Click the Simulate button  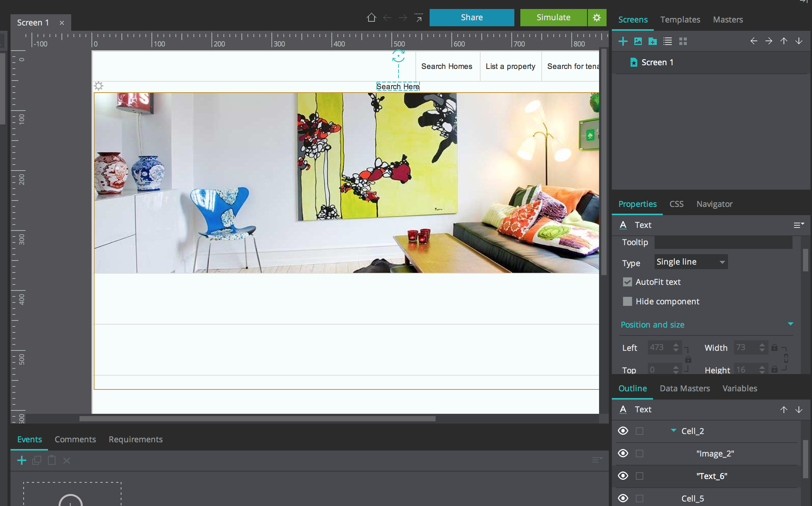[553, 18]
